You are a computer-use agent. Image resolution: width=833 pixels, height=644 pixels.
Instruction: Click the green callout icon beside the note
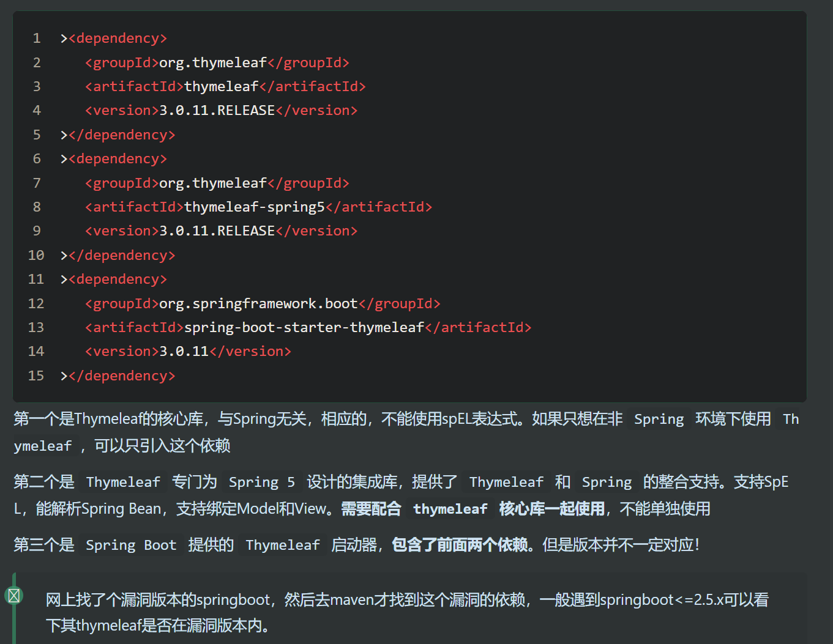pos(14,595)
